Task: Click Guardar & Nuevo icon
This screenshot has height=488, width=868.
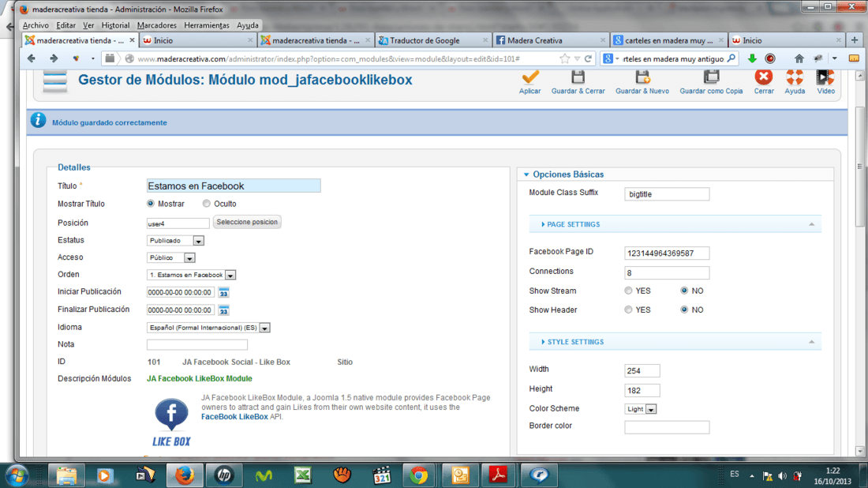Action: [642, 77]
